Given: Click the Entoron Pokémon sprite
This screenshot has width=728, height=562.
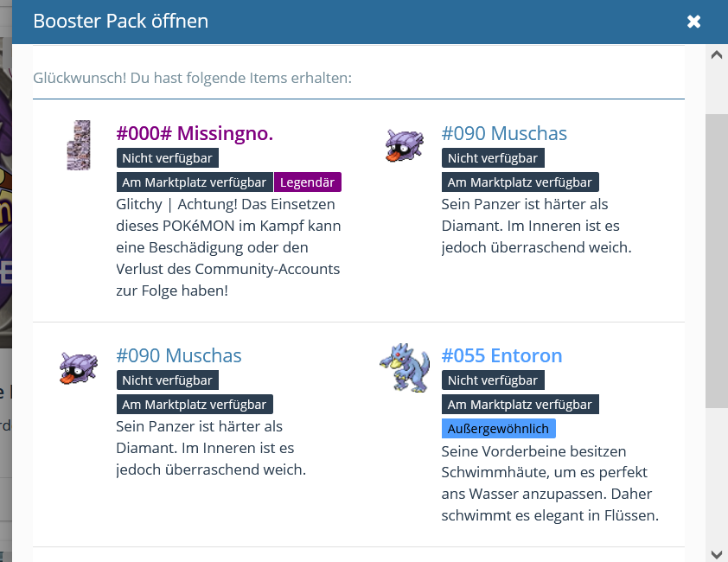Looking at the screenshot, I should point(404,367).
